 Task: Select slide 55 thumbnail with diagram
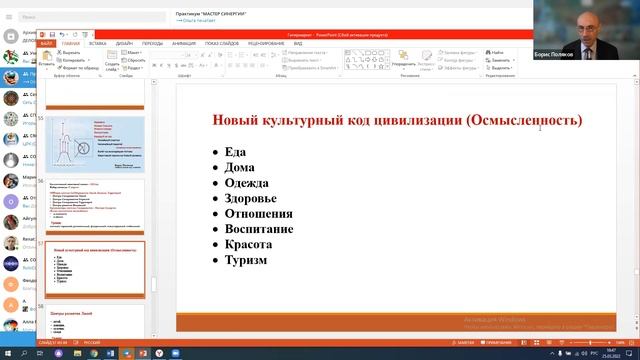click(x=95, y=144)
